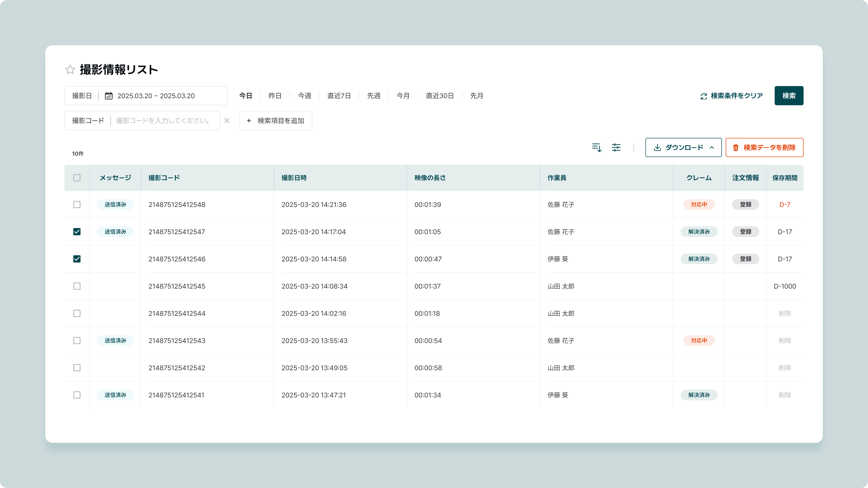Select the 直近30日 quick date filter
Viewport: 868px width, 488px height.
point(439,96)
